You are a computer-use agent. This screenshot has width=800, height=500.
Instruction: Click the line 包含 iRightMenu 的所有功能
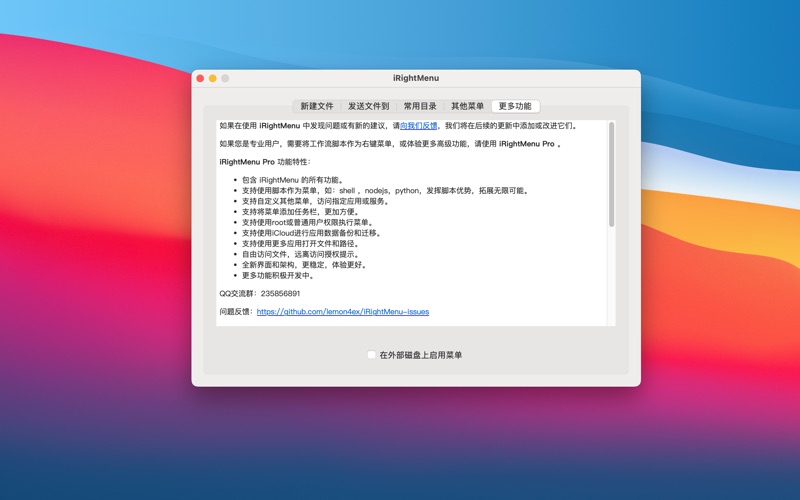click(x=293, y=180)
